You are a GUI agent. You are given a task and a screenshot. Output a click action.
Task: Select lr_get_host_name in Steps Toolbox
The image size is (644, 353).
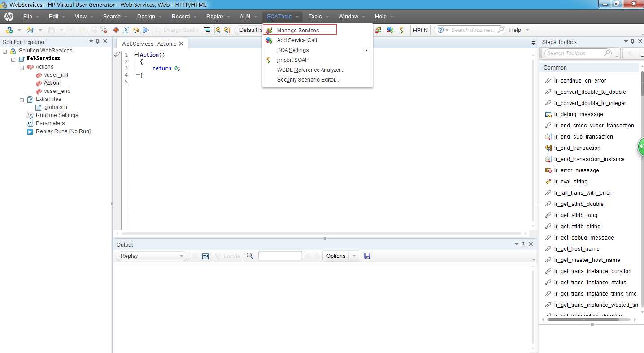pos(577,249)
